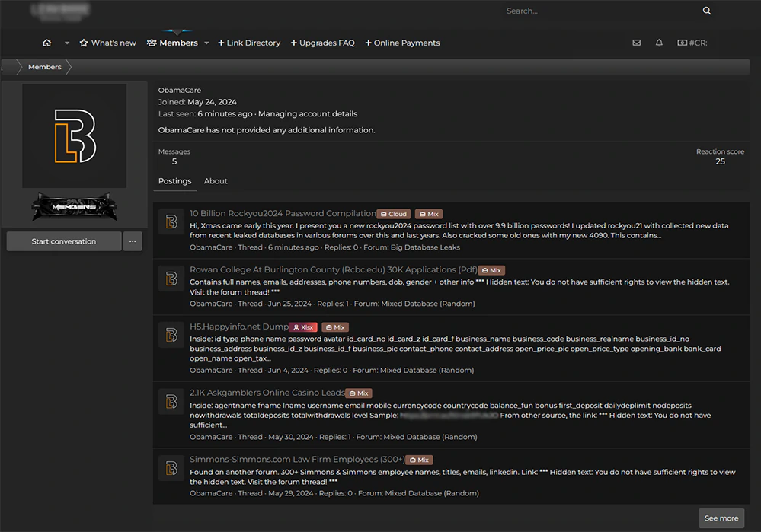Click Mix tag on Rowan College thread
This screenshot has width=761, height=532.
click(491, 270)
